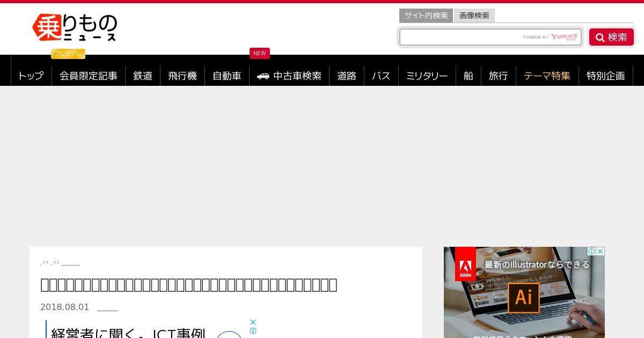
Task: Close the Adobe sidebar ad
Action: [x=601, y=251]
